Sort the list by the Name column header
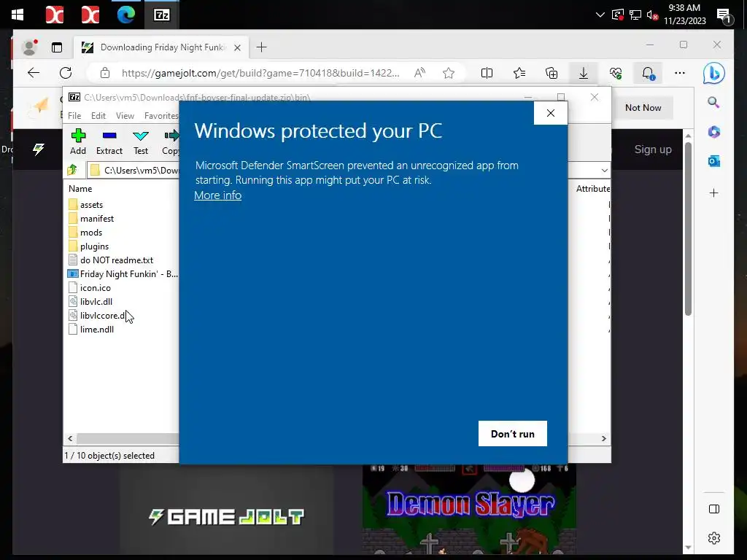 [x=80, y=189]
